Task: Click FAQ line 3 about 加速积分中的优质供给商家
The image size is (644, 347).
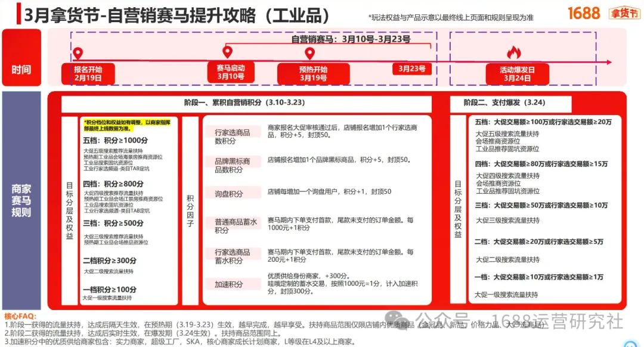Action: pos(180,342)
